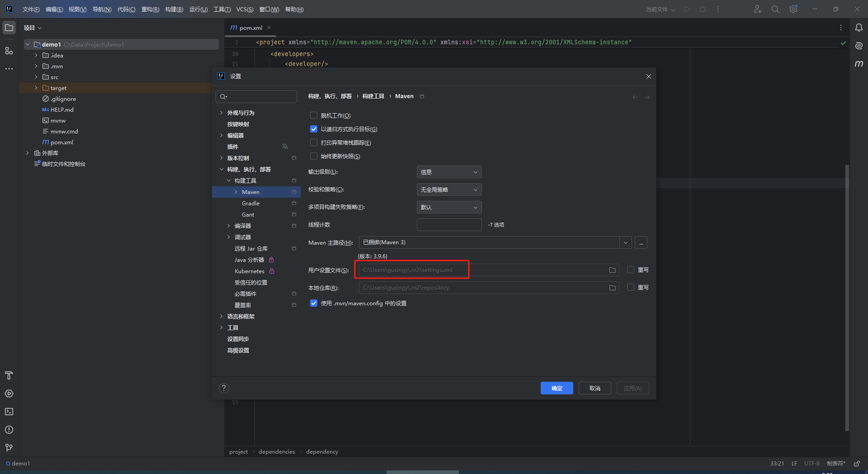This screenshot has width=868, height=474.
Task: Open the Structure tool window icon
Action: coord(9,51)
